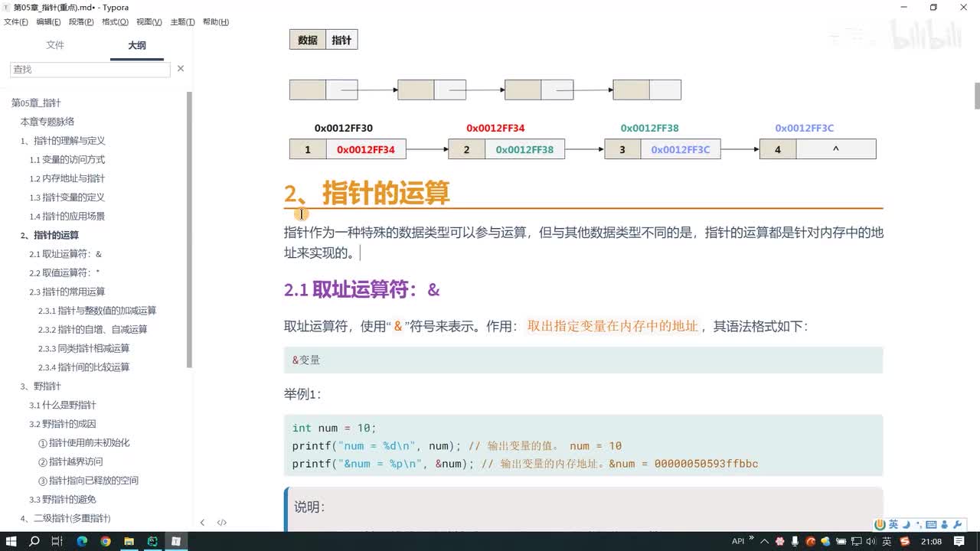Toggle the IME toolbar moon icon
The width and height of the screenshot is (980, 551).
pyautogui.click(x=906, y=525)
